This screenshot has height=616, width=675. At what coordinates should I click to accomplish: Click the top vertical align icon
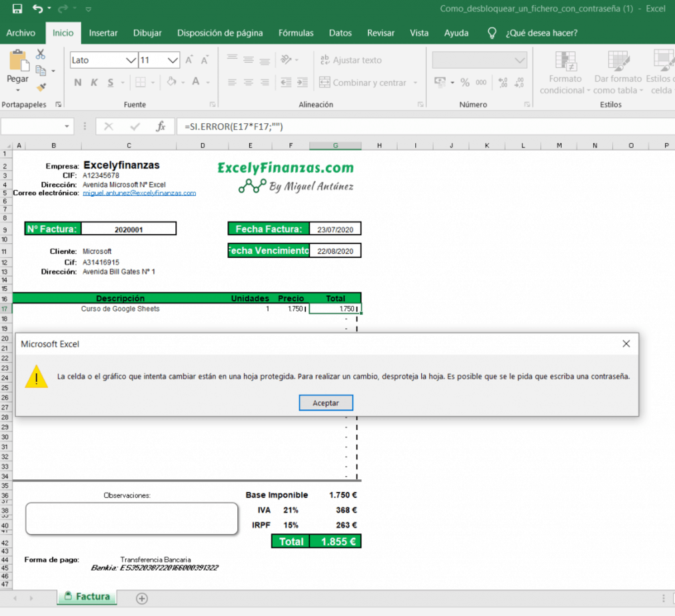pos(232,59)
